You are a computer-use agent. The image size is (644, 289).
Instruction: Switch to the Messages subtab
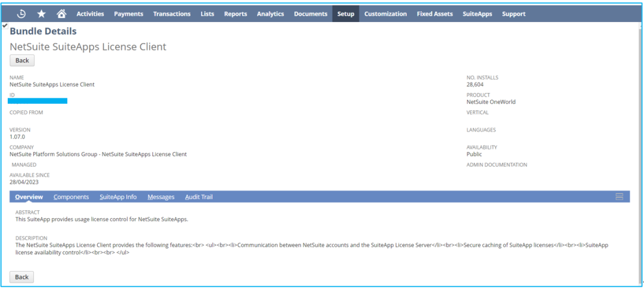[x=161, y=197]
